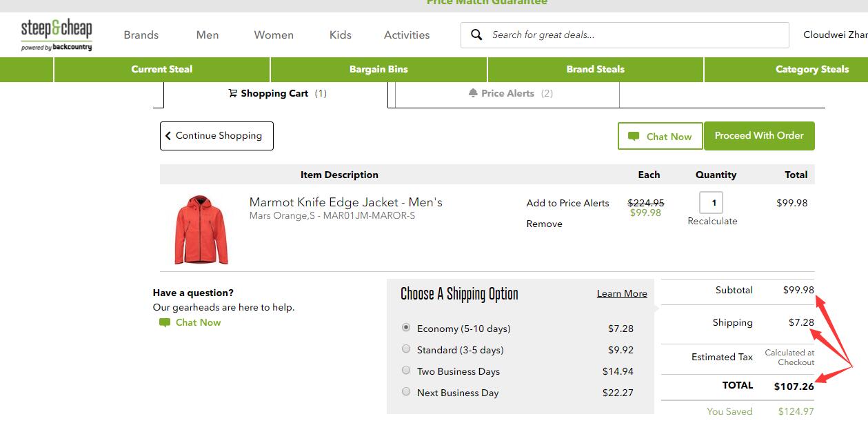This screenshot has height=441, width=868.
Task: Open the Kids menu
Action: point(341,35)
